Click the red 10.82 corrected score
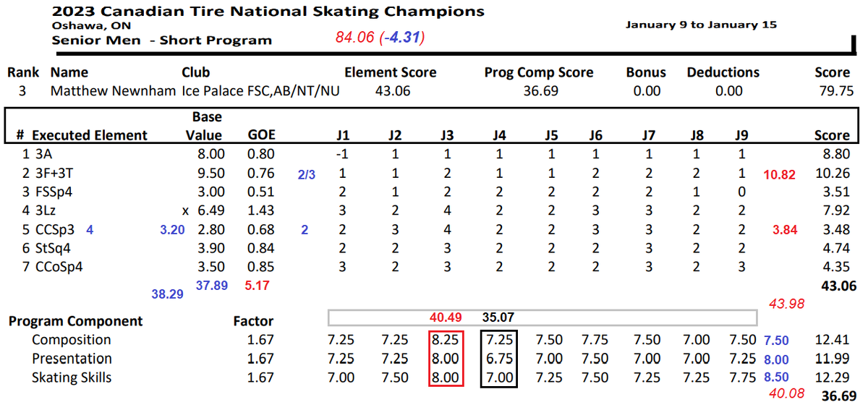Viewport: 868px width, 410px height. point(779,175)
